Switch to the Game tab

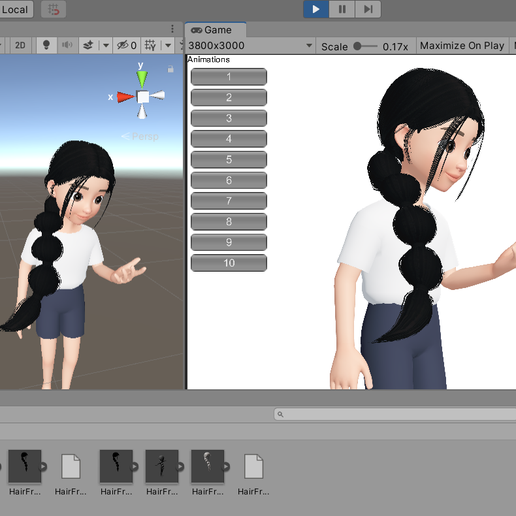[215, 30]
